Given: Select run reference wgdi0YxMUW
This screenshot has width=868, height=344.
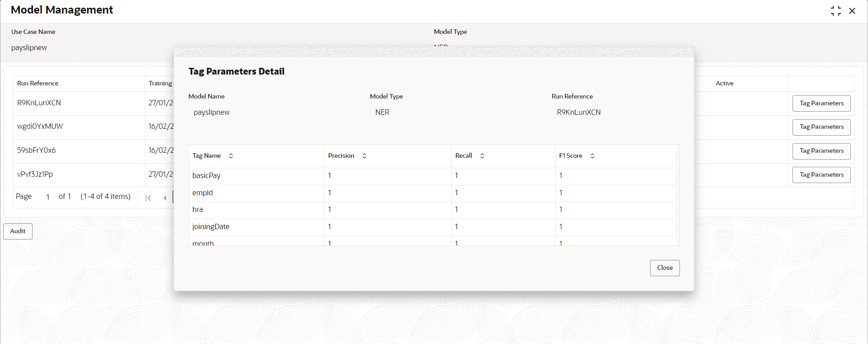Looking at the screenshot, I should (40, 127).
